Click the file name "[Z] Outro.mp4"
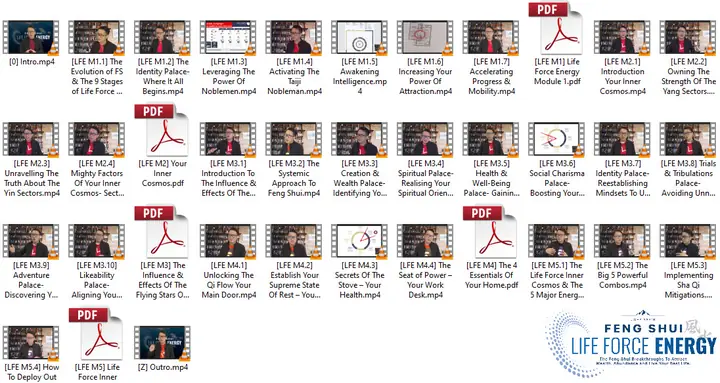Screen dimensions: 720x383 click(x=163, y=367)
